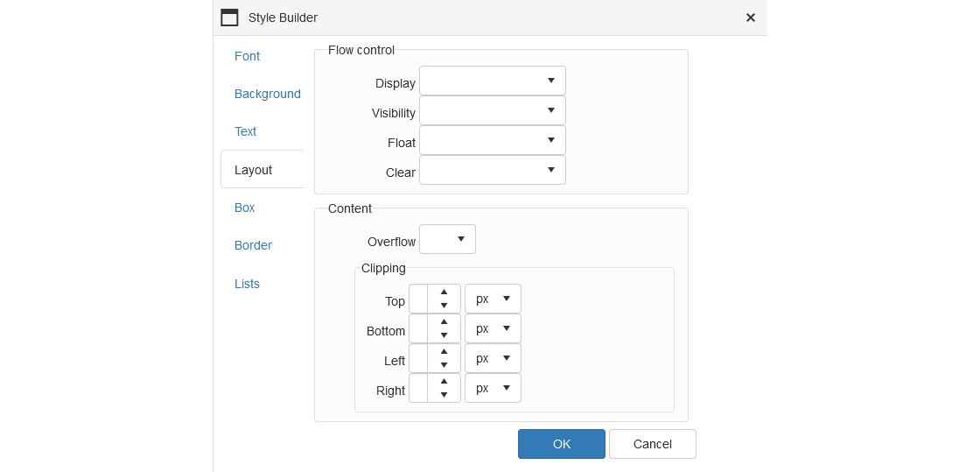Focus the Top clipping input field
Screen dimensions: 980x472
click(418, 299)
